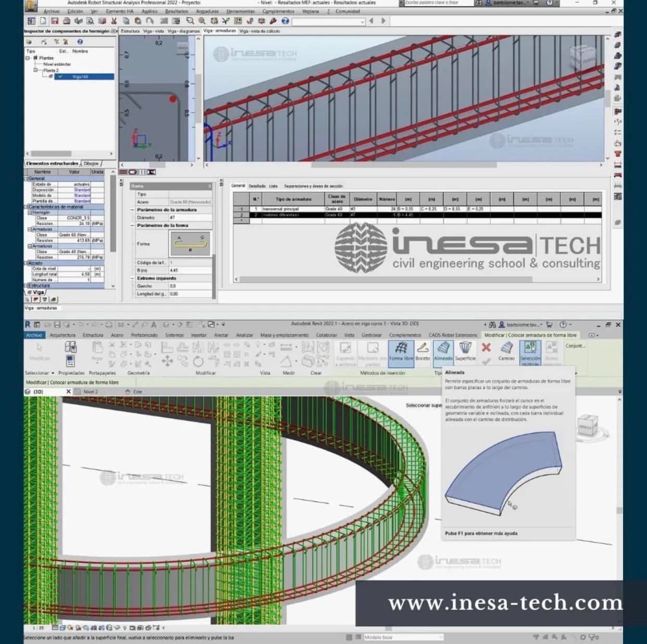Select the Superficie tool in Revit ribbon
The width and height of the screenshot is (647, 644).
(465, 352)
